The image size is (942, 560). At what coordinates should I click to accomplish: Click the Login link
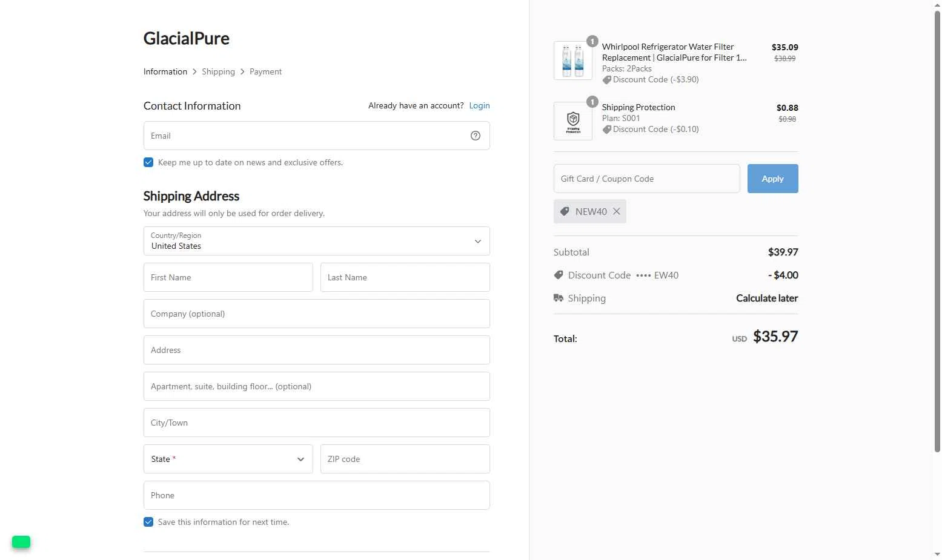point(479,105)
